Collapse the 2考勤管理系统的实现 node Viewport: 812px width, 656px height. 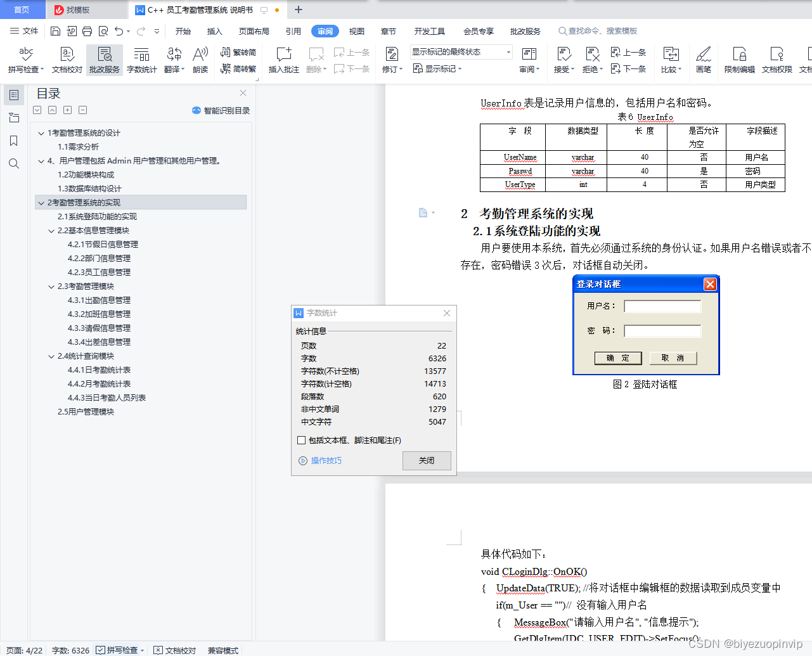[41, 203]
